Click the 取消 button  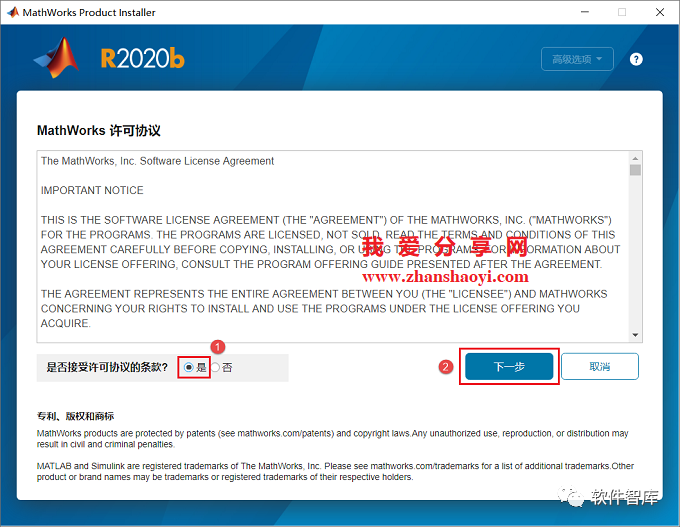[x=600, y=367]
